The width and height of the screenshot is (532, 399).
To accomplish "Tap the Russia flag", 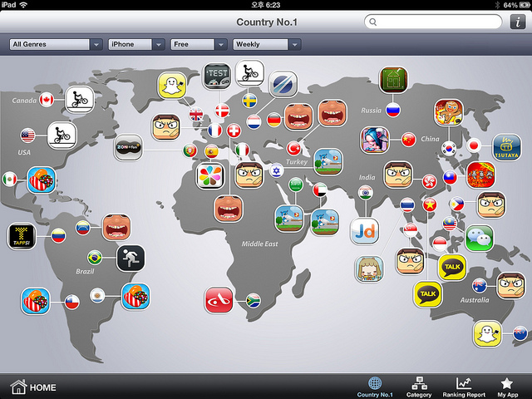I will pyautogui.click(x=393, y=110).
